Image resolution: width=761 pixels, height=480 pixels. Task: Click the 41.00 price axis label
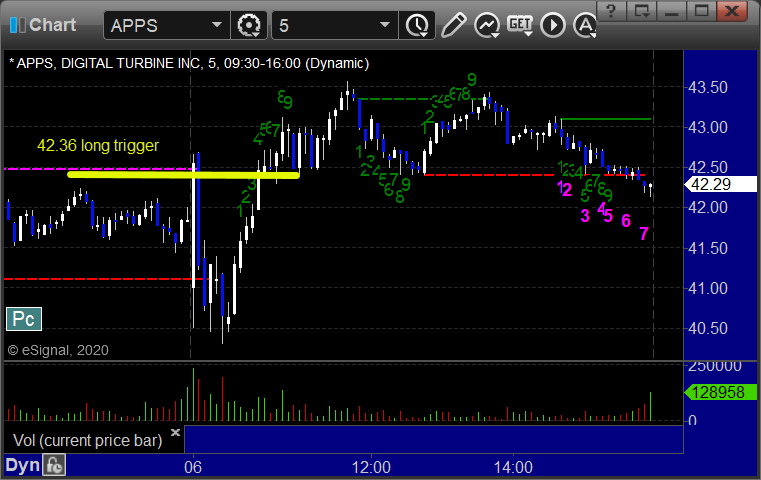coord(708,288)
